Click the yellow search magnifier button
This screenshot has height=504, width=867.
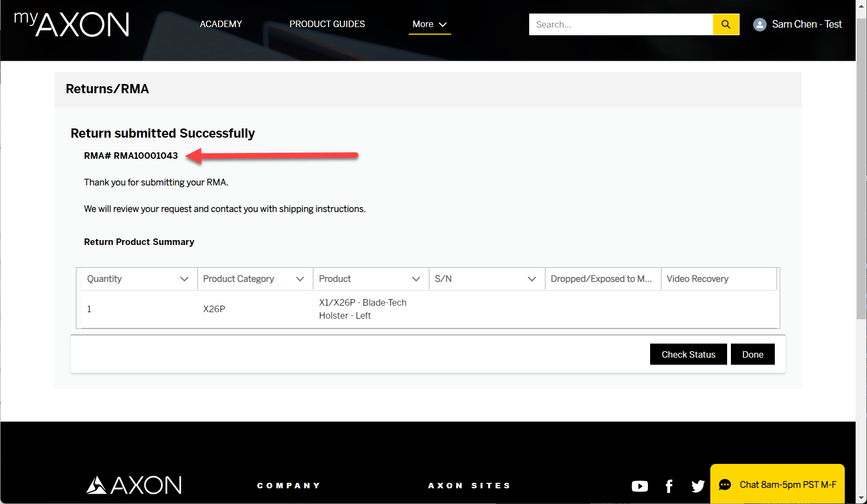726,24
